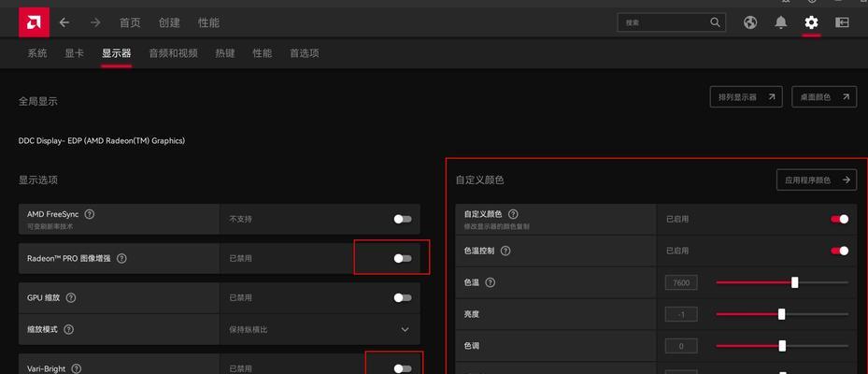Switch to 显卡 settings tab

(x=74, y=53)
